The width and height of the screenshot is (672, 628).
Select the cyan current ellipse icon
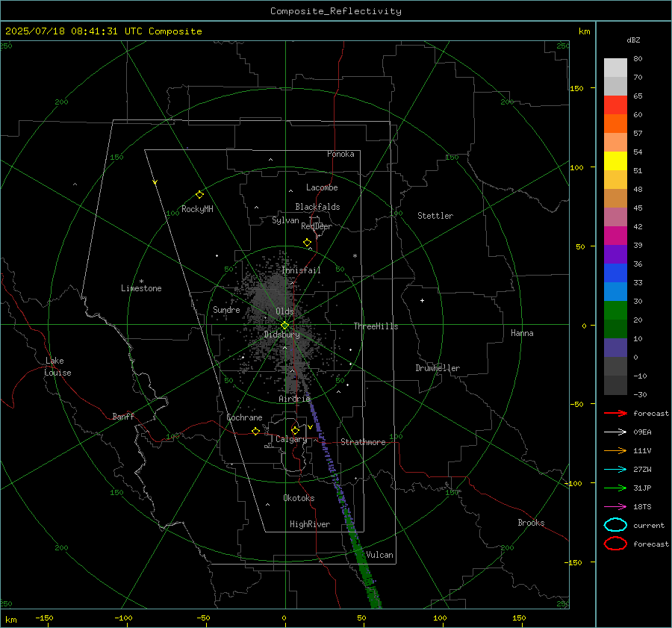pyautogui.click(x=615, y=525)
